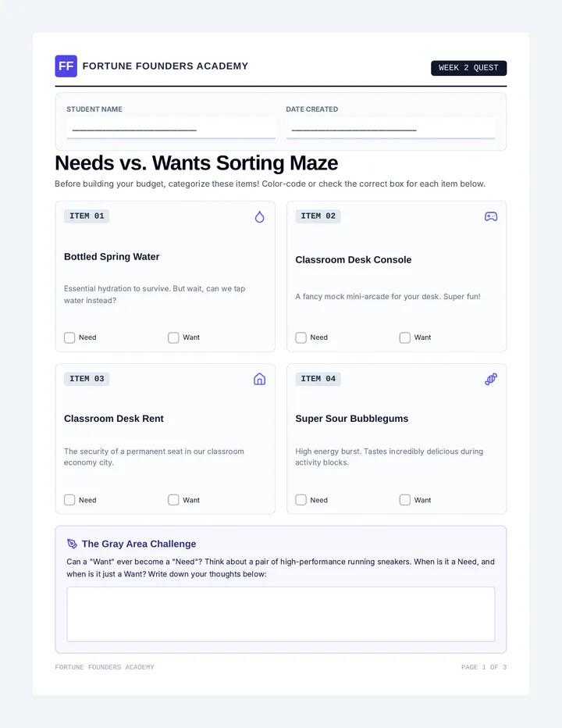
Task: Select Need for Super Sour Bubblegums
Action: coord(301,500)
